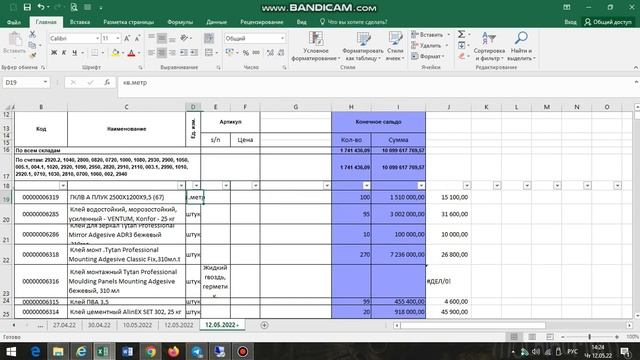
Task: Cut the selection with the scissors icon
Action: click(33, 34)
